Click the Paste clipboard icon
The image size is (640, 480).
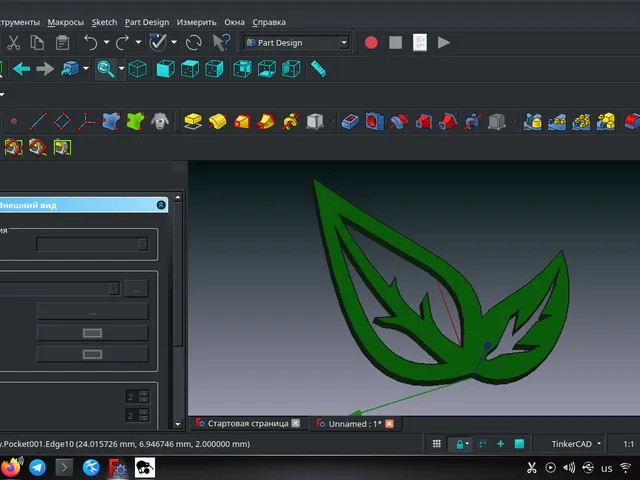click(x=62, y=42)
